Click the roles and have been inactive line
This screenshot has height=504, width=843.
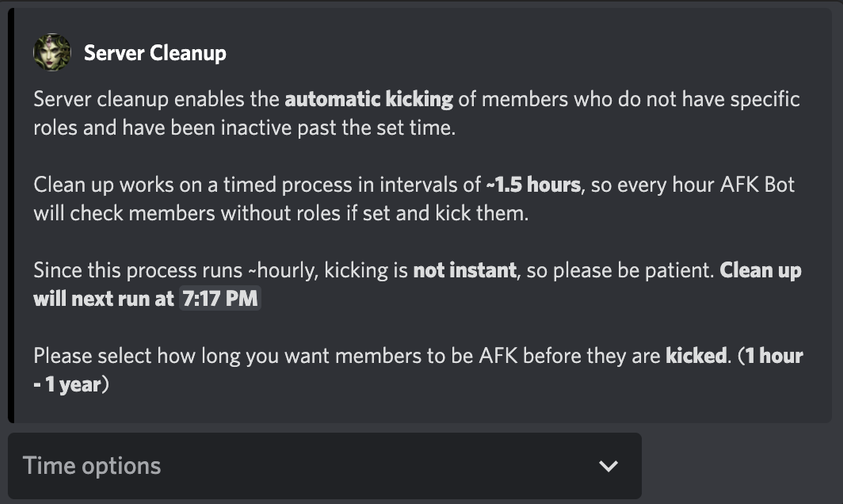[244, 128]
